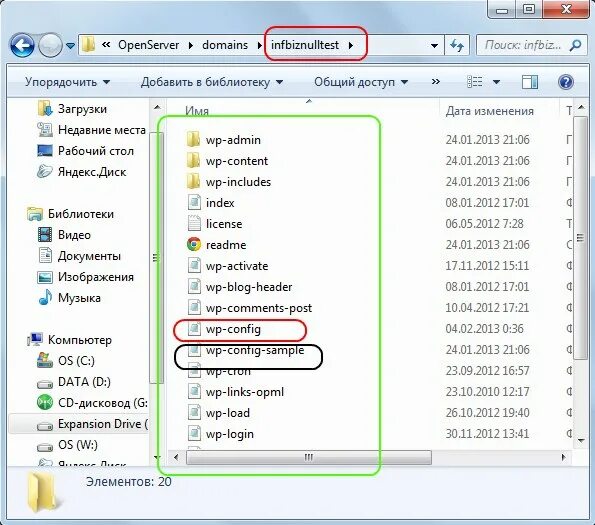Expand arrow after infbiznulltest breadcrumb
595x525 pixels.
(351, 46)
